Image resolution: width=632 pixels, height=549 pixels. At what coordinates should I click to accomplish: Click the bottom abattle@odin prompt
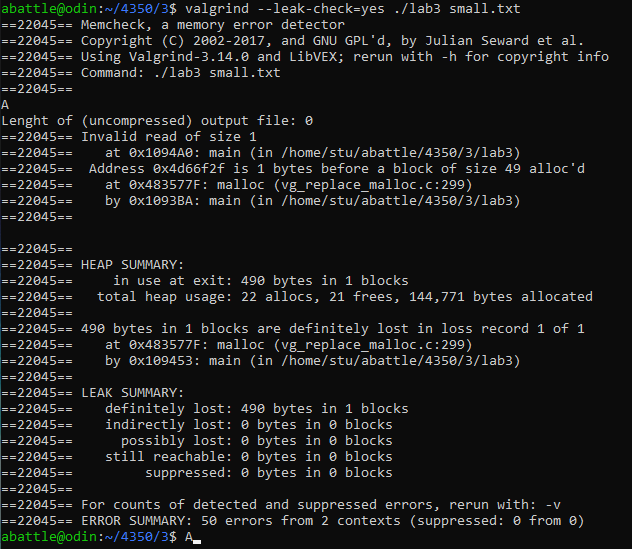point(89,537)
